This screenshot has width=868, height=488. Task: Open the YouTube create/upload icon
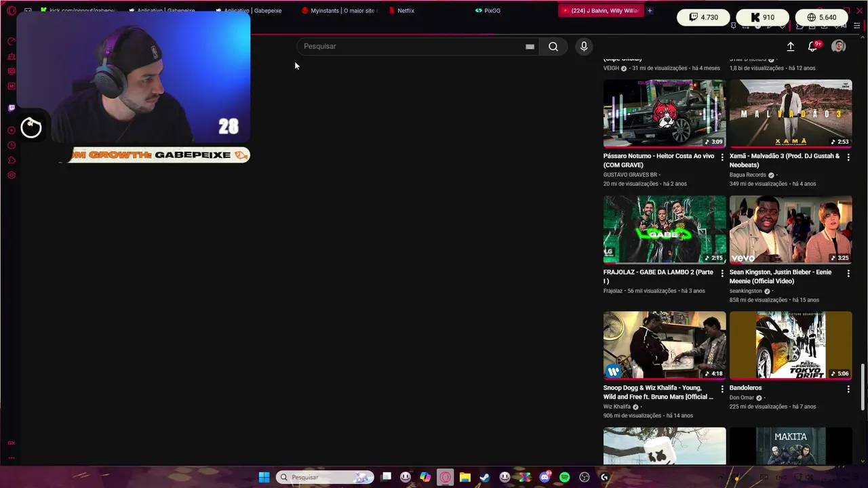tap(790, 46)
